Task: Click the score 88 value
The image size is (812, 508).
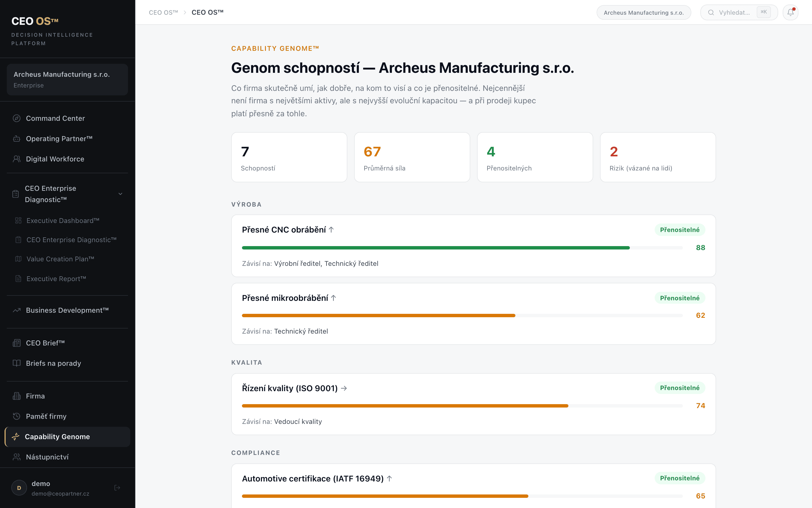Action: pyautogui.click(x=700, y=248)
